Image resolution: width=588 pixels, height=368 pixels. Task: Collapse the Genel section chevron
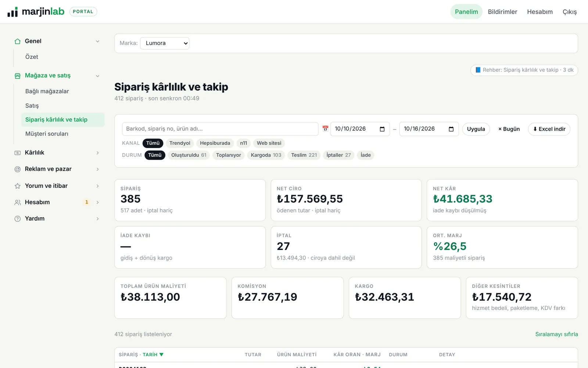[97, 41]
